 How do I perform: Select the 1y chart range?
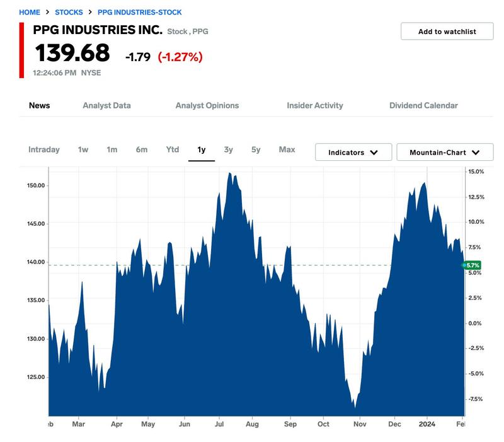202,150
